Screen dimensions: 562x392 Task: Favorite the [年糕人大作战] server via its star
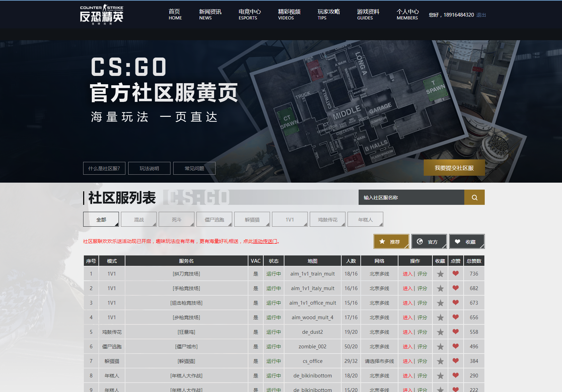point(440,375)
